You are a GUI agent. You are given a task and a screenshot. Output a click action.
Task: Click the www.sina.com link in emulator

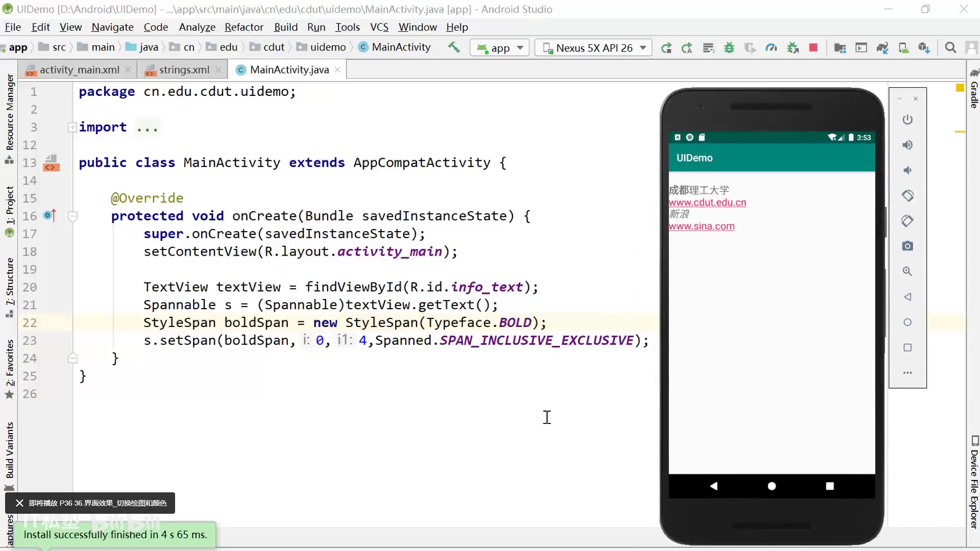(x=701, y=227)
